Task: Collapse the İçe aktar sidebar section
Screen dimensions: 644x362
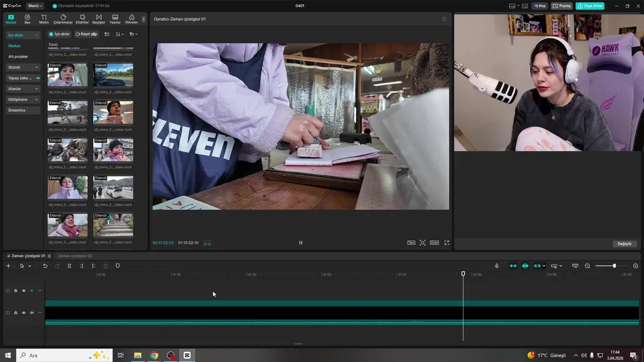Action: click(x=36, y=35)
